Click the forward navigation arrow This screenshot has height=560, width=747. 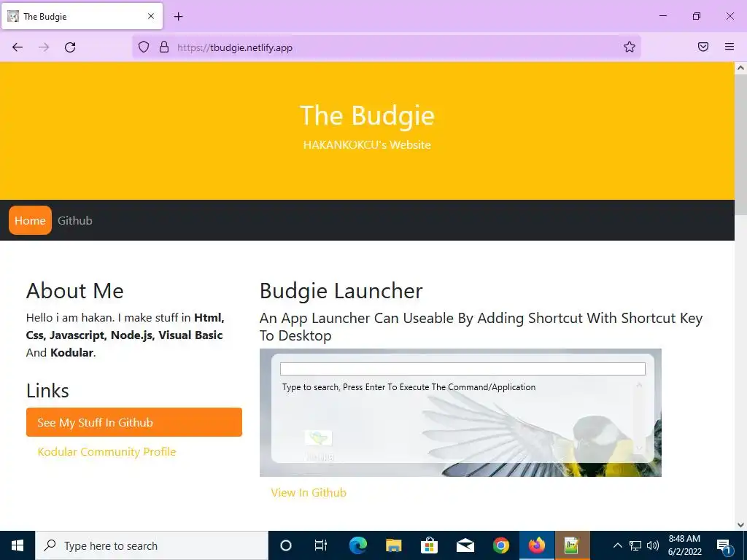(44, 47)
